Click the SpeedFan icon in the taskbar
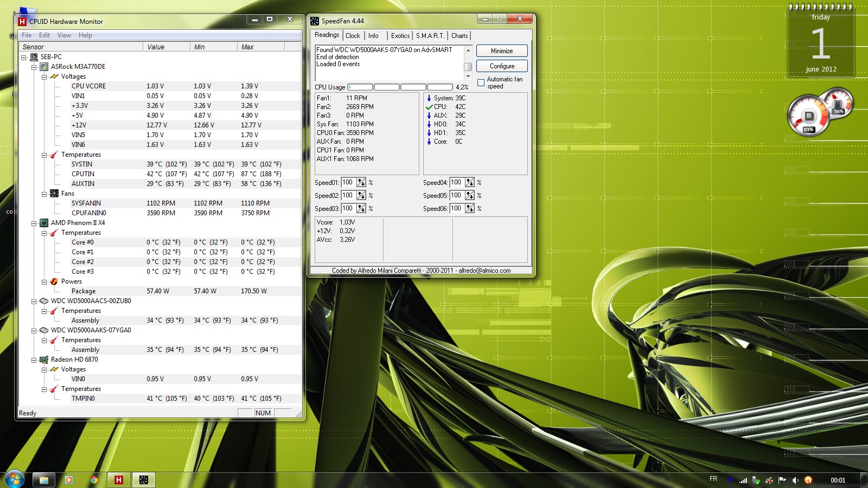 (x=144, y=480)
